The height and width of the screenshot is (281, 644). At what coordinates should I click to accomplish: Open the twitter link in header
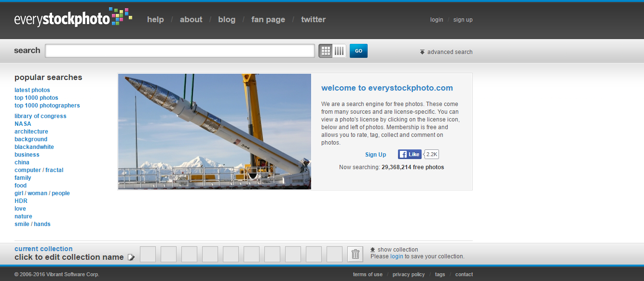pyautogui.click(x=314, y=20)
